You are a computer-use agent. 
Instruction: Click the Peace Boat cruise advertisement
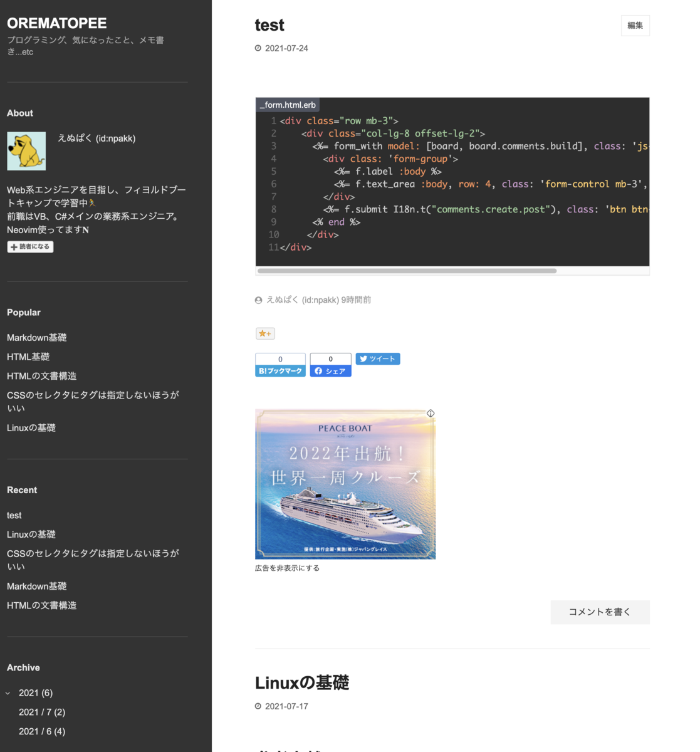tap(345, 484)
